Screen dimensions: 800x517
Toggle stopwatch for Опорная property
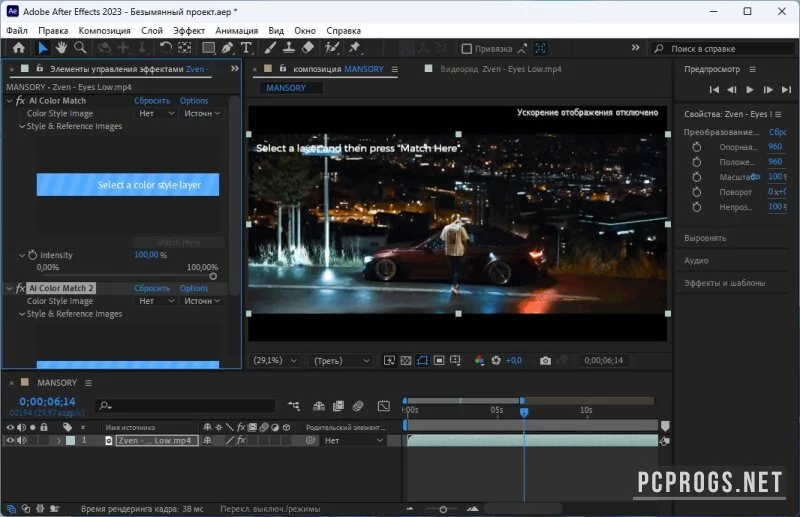(x=696, y=147)
